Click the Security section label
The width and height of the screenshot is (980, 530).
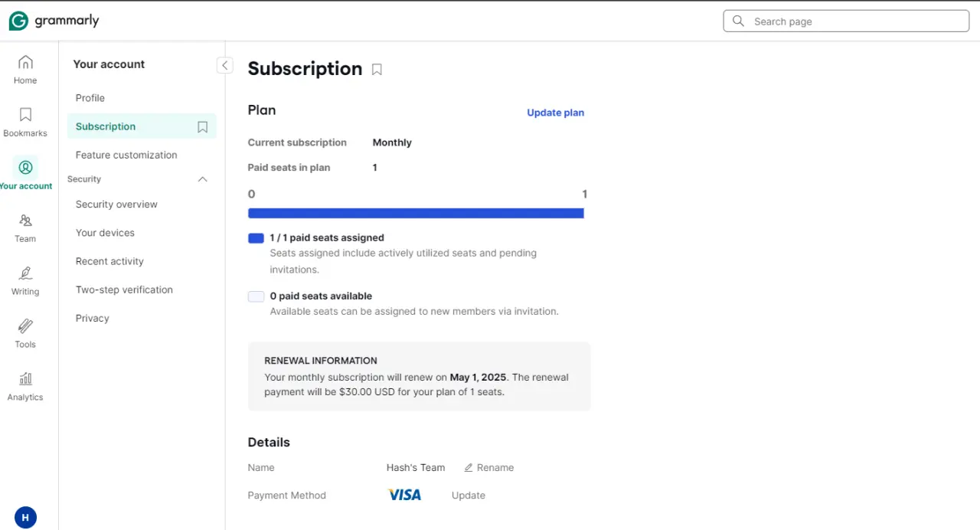coord(84,179)
